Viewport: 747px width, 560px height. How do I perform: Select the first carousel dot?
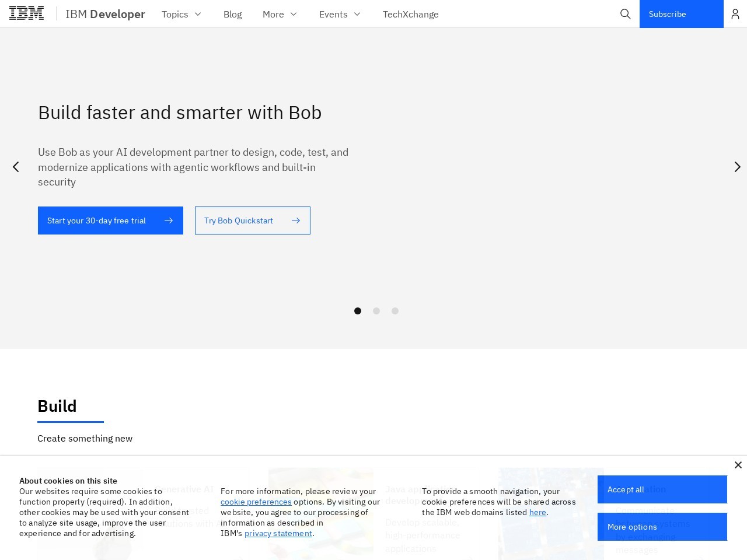pos(358,311)
